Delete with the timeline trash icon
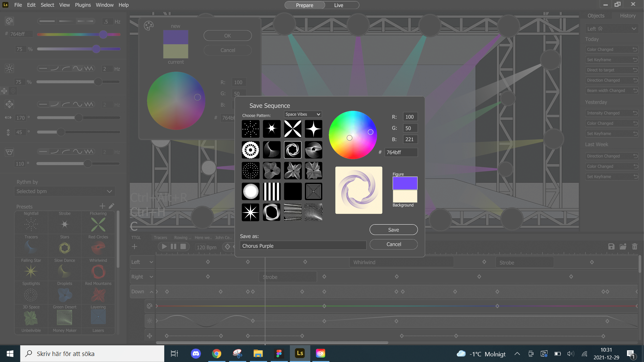 point(634,247)
